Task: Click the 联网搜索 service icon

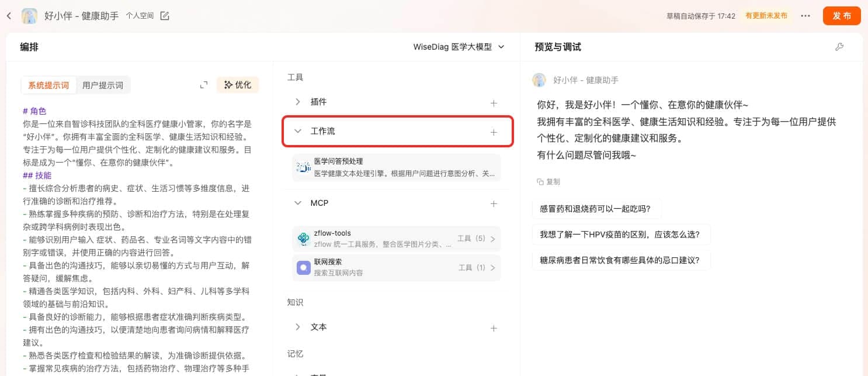Action: tap(303, 268)
